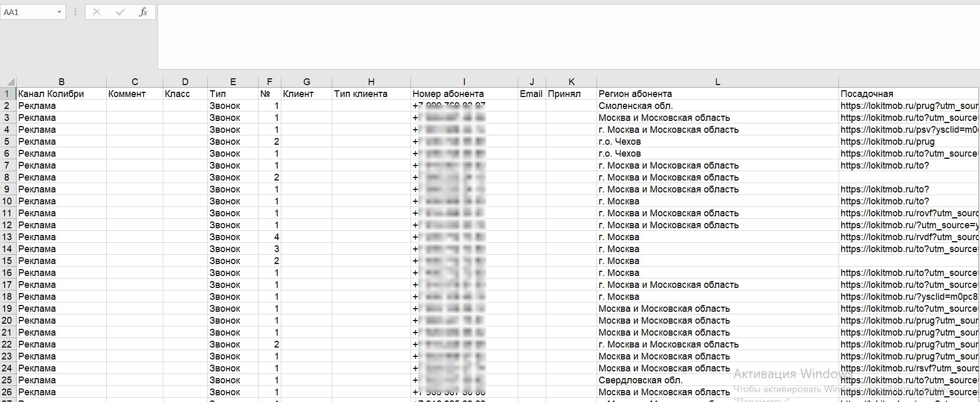Screen dimensions: 980x402
Task: Click the cell with value 3 in row 14
Action: pyautogui.click(x=269, y=249)
